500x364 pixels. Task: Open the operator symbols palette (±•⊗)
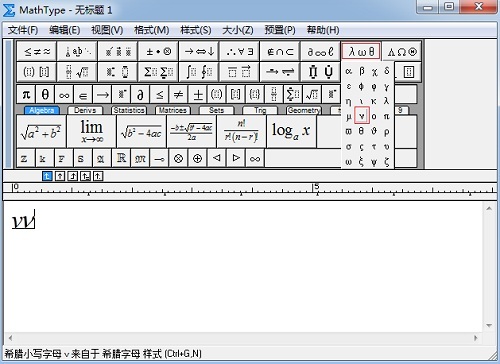(x=158, y=51)
